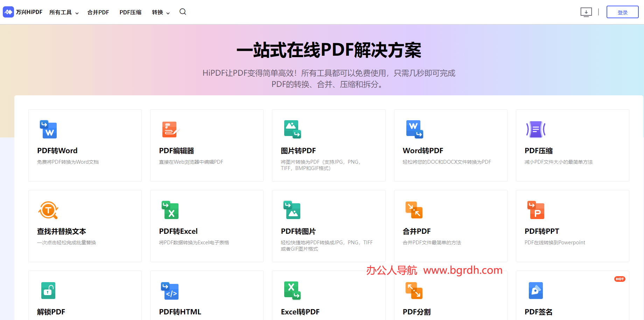Click the PDF转Word card icon
This screenshot has width=644, height=320.
[48, 129]
